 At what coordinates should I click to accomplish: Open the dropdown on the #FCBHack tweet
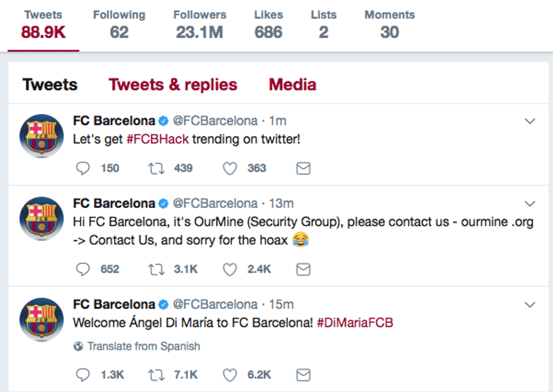tap(529, 120)
